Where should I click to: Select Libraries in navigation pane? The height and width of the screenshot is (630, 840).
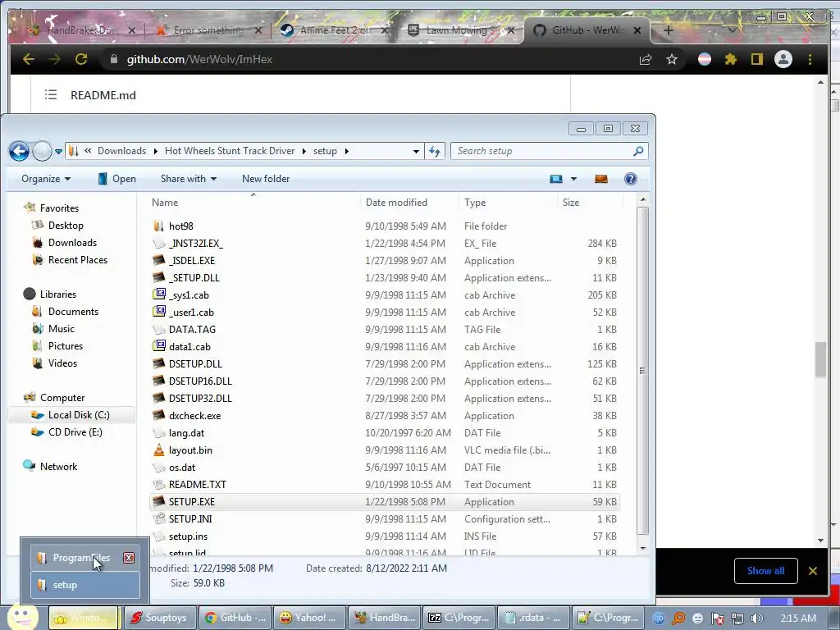click(58, 294)
